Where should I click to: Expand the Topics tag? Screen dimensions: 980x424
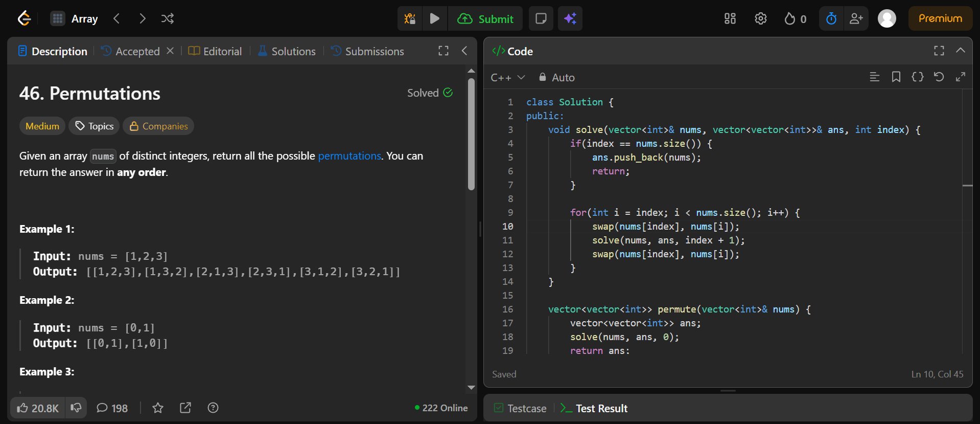[x=95, y=126]
